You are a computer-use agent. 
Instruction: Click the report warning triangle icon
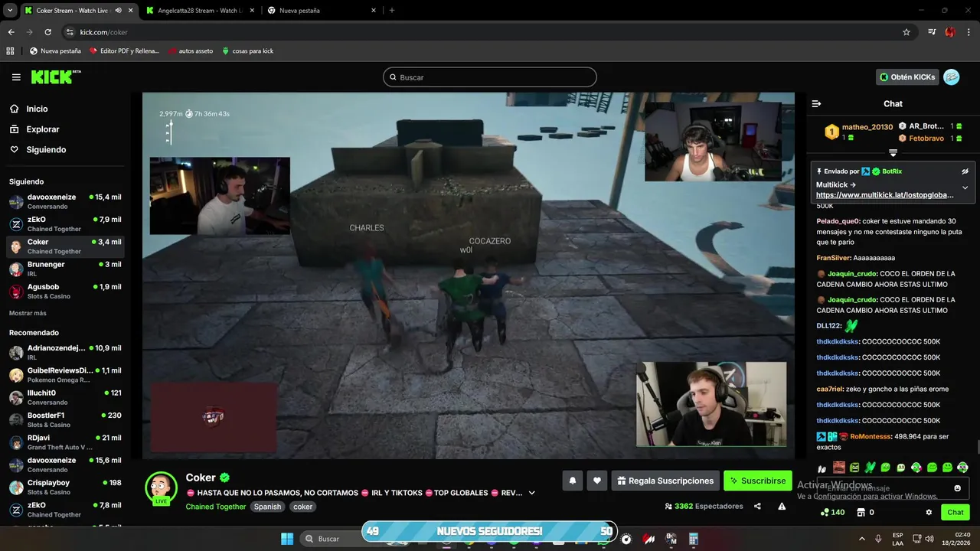click(x=782, y=506)
